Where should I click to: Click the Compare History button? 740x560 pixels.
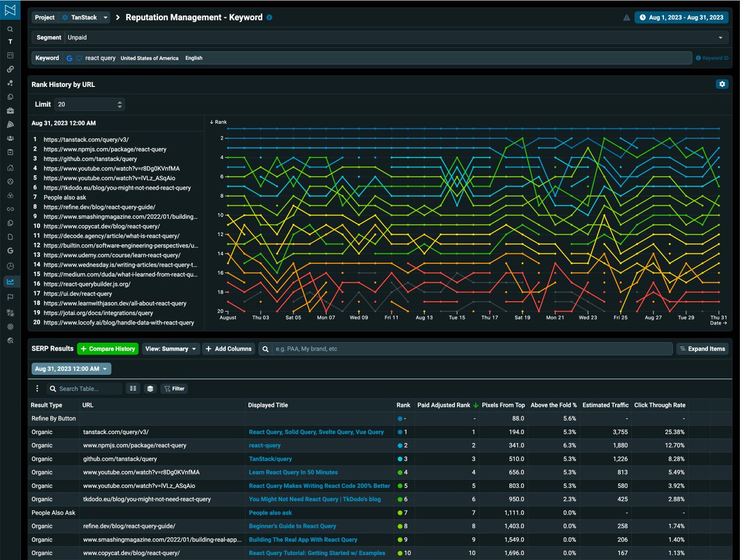pyautogui.click(x=108, y=349)
